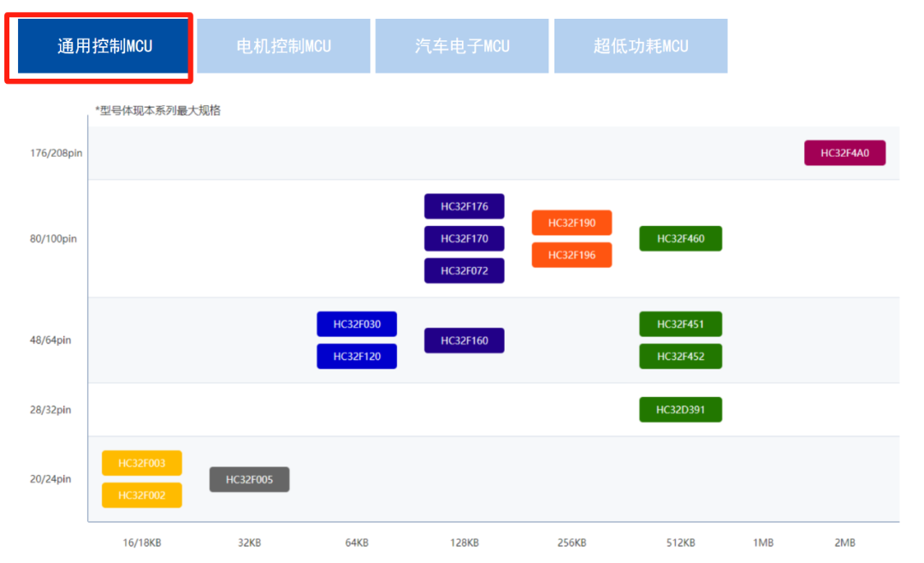Click the HC32F170 entry
The height and width of the screenshot is (563, 924).
(464, 238)
